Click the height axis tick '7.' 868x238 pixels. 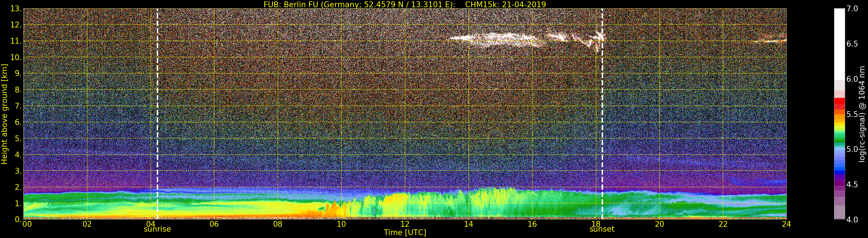point(18,106)
